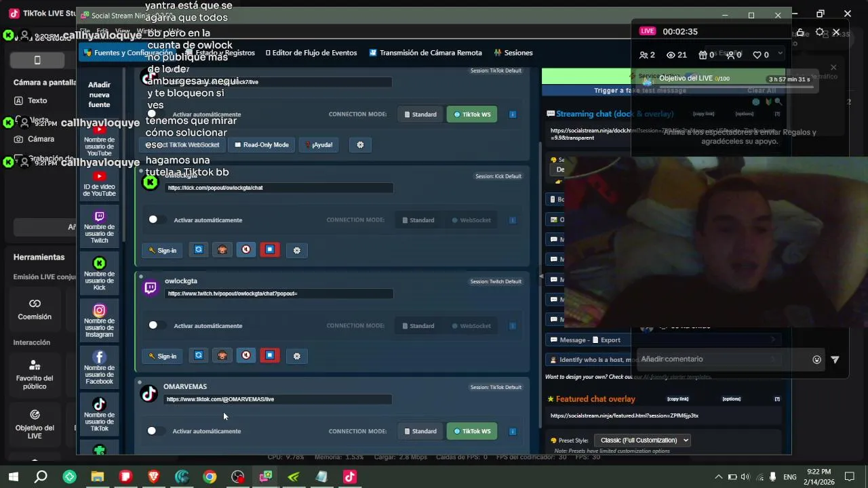Open emoji picker in comment box
The width and height of the screenshot is (868, 488).
(817, 360)
